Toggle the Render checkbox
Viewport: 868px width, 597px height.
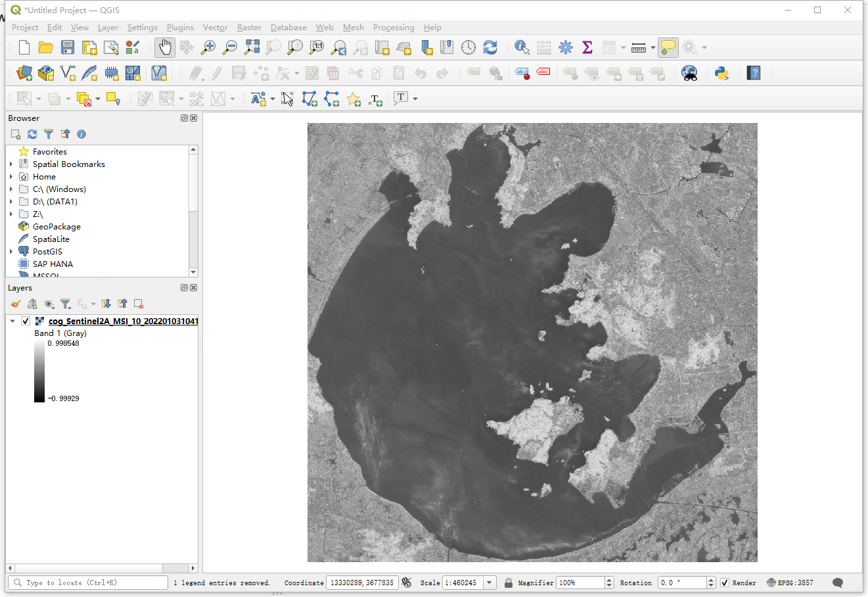tap(725, 583)
